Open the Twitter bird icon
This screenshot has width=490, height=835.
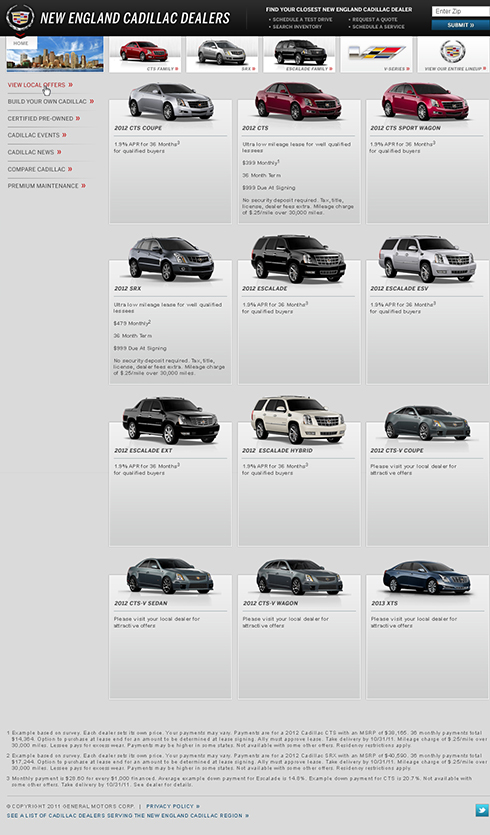[x=481, y=810]
